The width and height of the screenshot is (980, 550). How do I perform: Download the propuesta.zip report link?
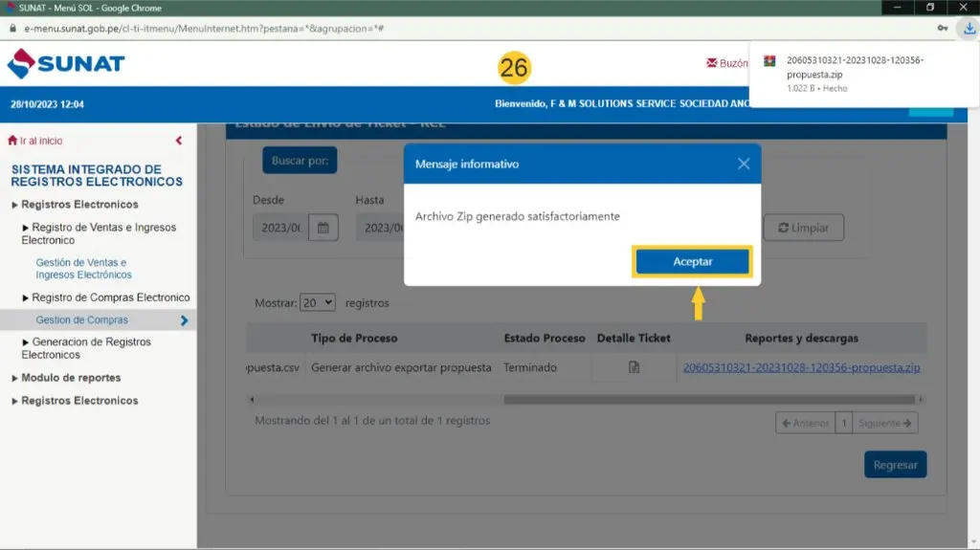click(x=801, y=367)
